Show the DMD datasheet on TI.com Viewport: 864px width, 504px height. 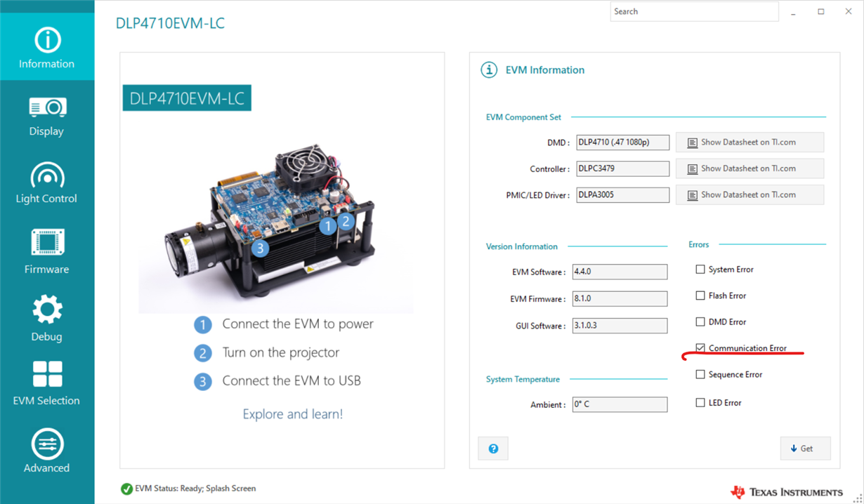coord(750,142)
